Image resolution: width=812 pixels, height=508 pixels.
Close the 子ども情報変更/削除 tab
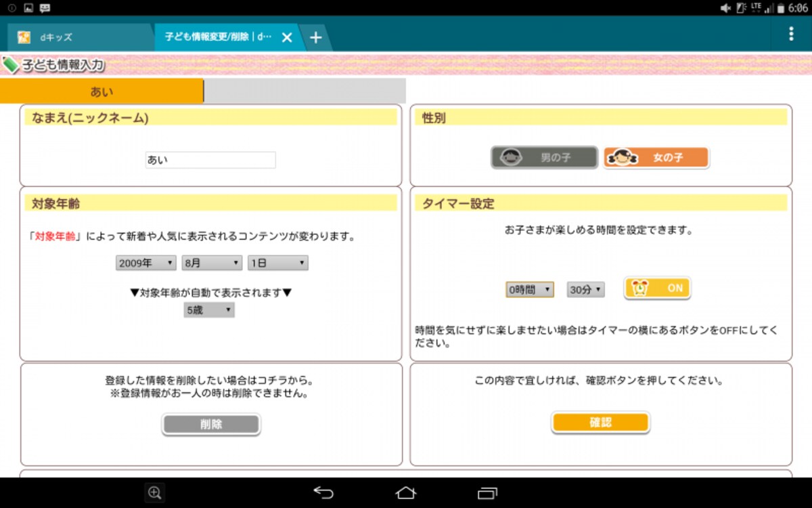(287, 38)
